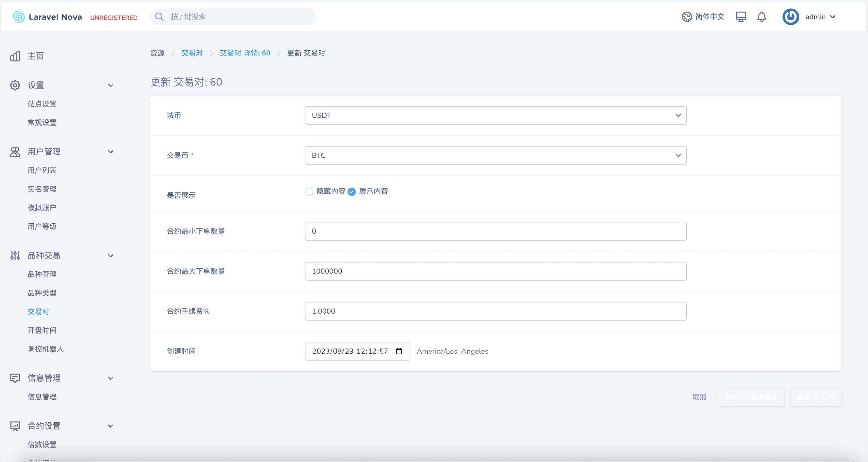Click the Laravel Nova logo icon
Image resolution: width=868 pixels, height=462 pixels.
(19, 17)
